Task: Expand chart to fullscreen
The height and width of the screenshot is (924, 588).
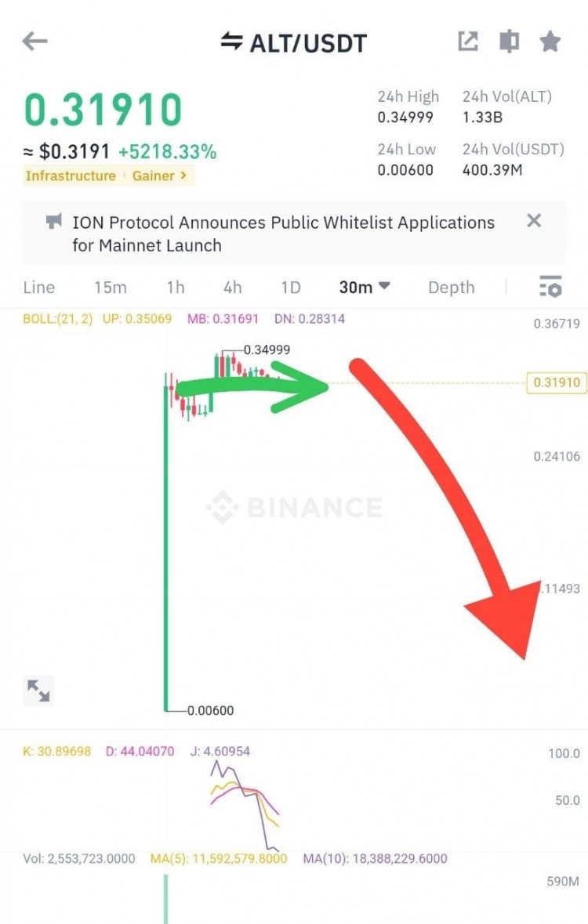Action: (38, 690)
